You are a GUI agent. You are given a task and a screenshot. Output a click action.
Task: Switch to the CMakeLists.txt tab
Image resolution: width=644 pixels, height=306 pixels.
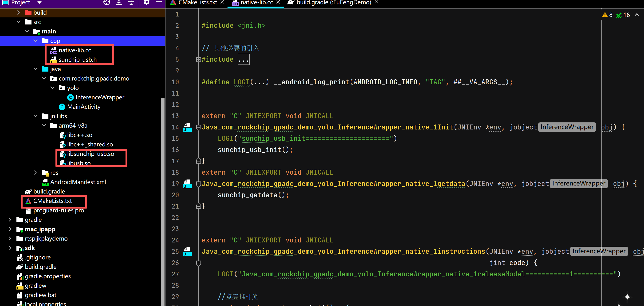tap(197, 3)
